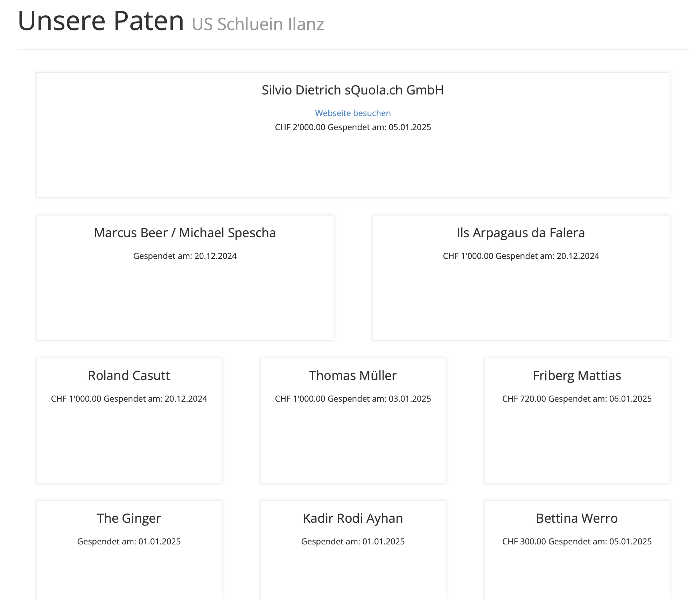Select the Ils Arpagaus da Falera name
Screen dimensions: 700x599
coord(521,233)
